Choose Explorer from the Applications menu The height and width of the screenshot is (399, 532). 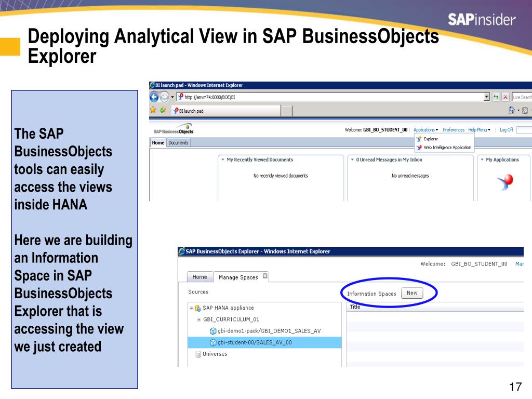(431, 139)
